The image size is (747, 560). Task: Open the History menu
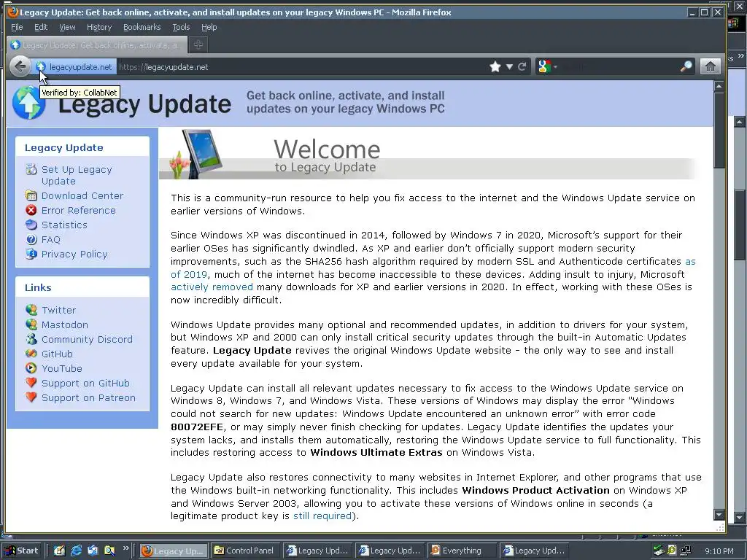(99, 27)
